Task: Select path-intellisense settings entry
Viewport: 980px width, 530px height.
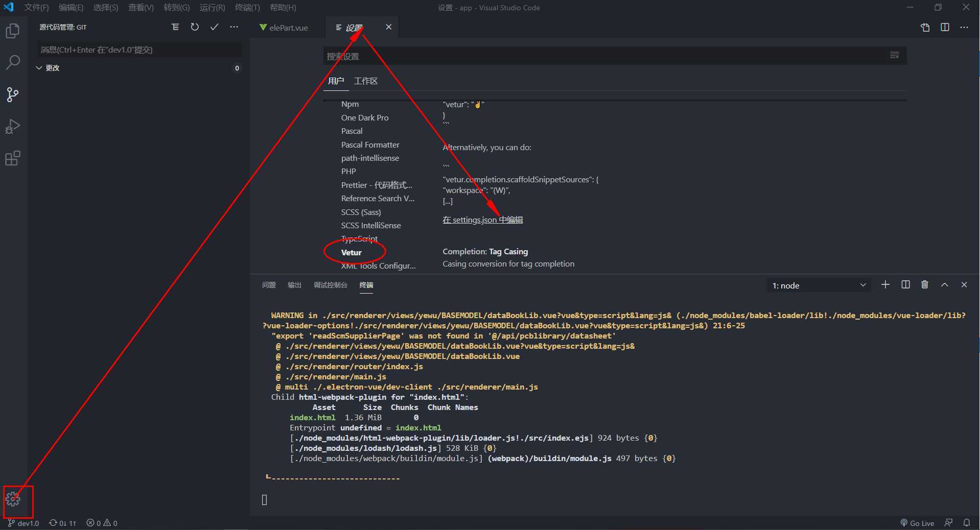Action: pyautogui.click(x=370, y=158)
